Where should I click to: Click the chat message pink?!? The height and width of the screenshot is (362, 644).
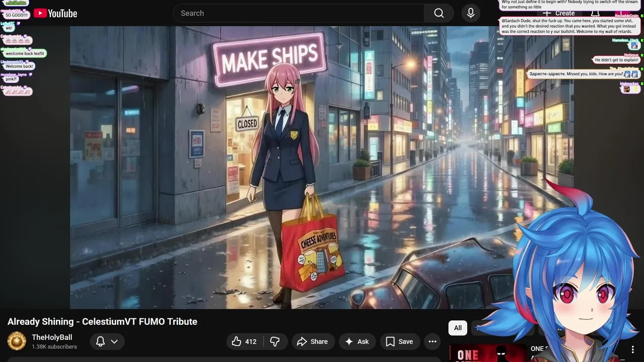11,79
